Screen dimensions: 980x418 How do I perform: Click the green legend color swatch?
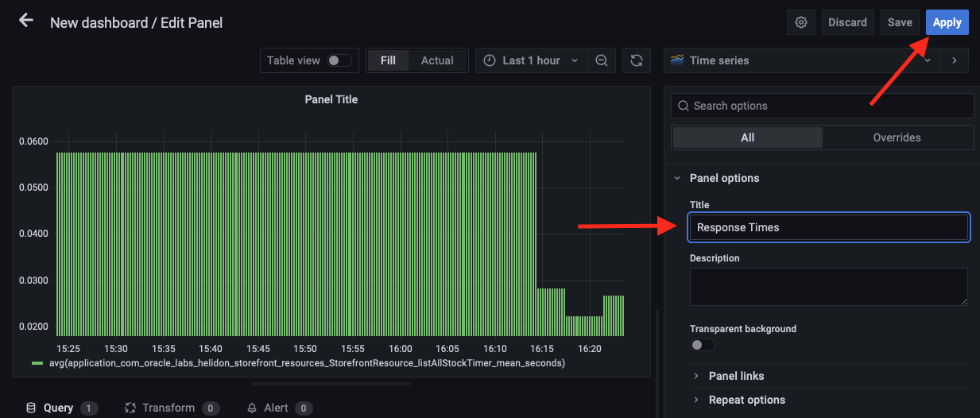(37, 363)
